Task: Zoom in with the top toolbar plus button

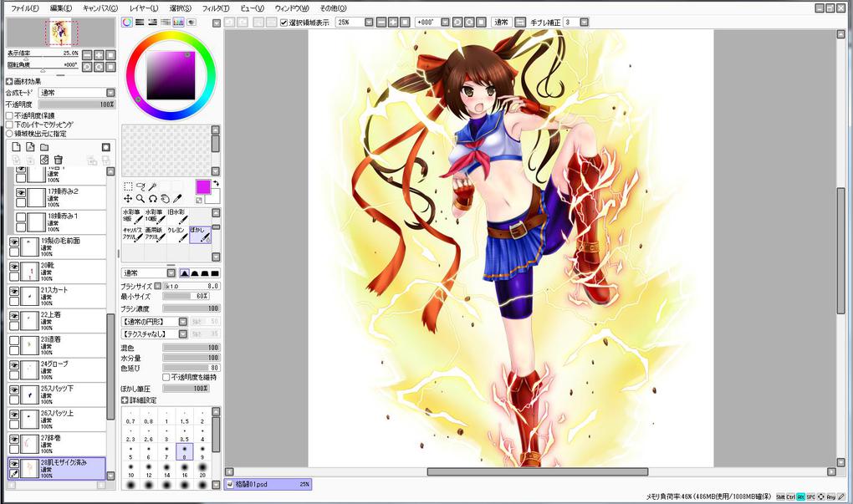Action: click(393, 23)
